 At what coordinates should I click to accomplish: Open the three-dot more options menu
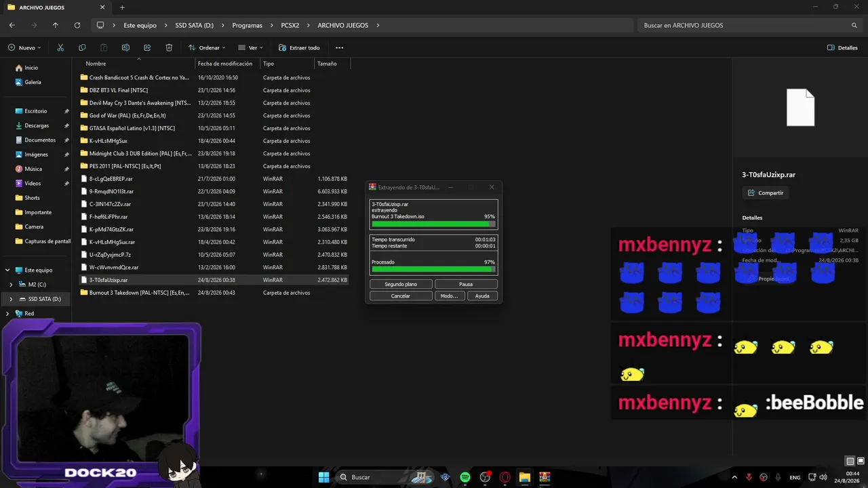click(339, 47)
